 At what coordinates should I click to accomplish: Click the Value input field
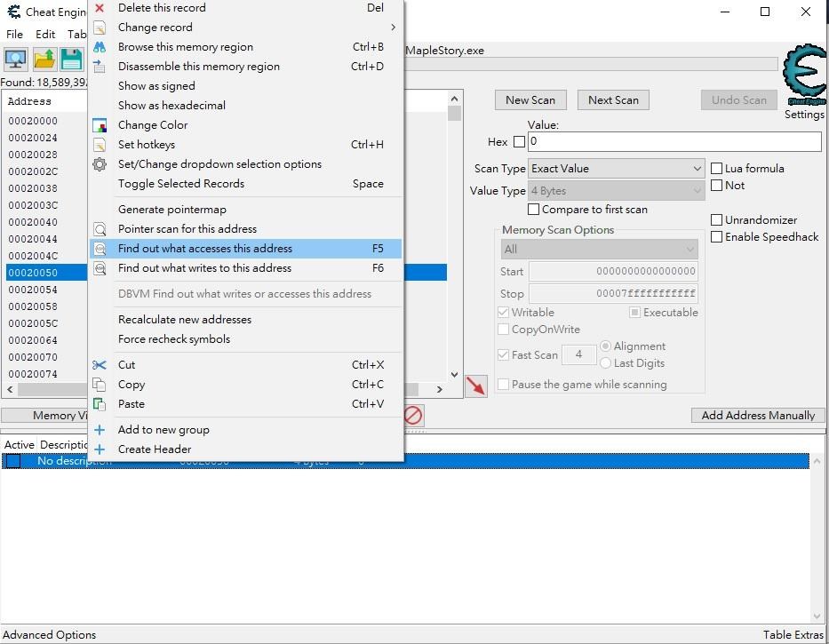674,142
